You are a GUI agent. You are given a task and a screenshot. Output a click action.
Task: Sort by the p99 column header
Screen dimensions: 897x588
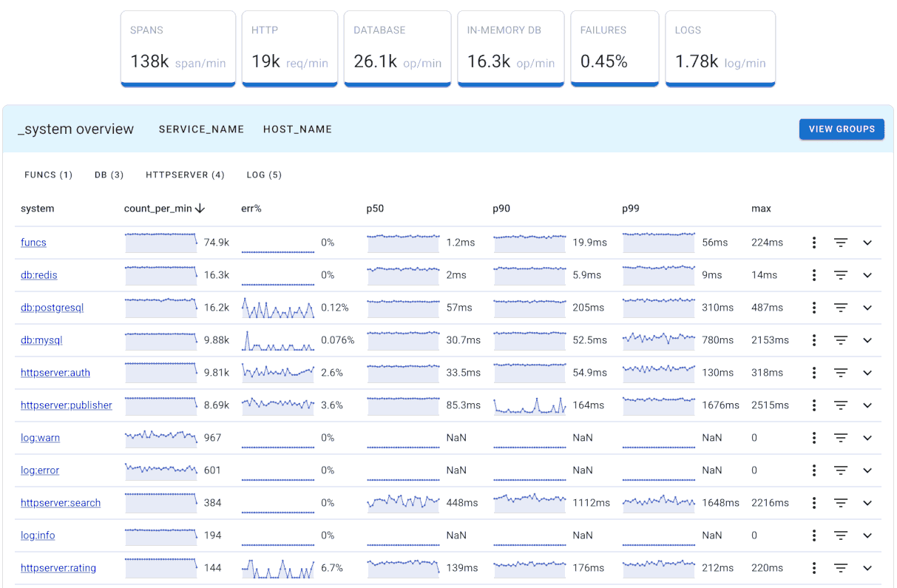click(x=631, y=209)
